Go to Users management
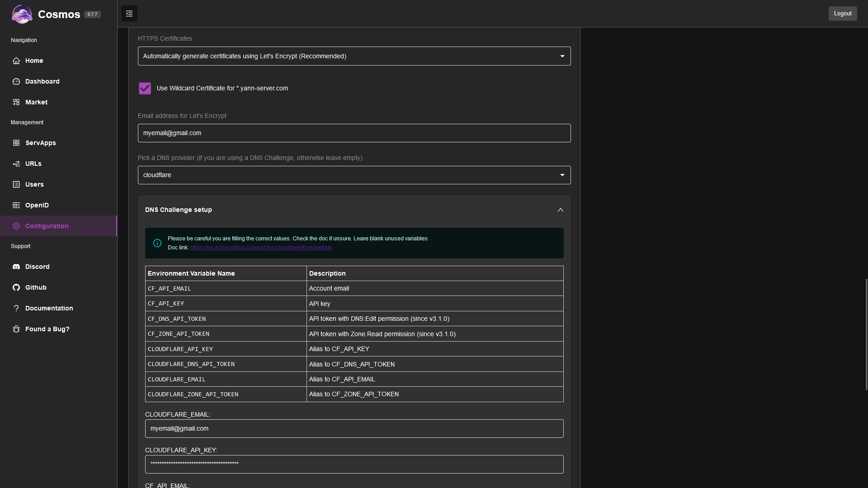The image size is (868, 488). pos(59,184)
